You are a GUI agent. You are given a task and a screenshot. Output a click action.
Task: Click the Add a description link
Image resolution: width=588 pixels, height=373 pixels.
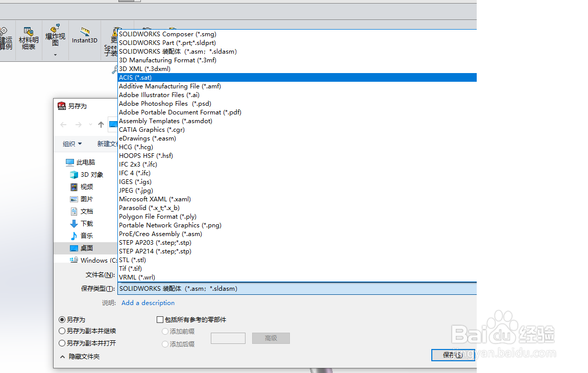click(148, 303)
